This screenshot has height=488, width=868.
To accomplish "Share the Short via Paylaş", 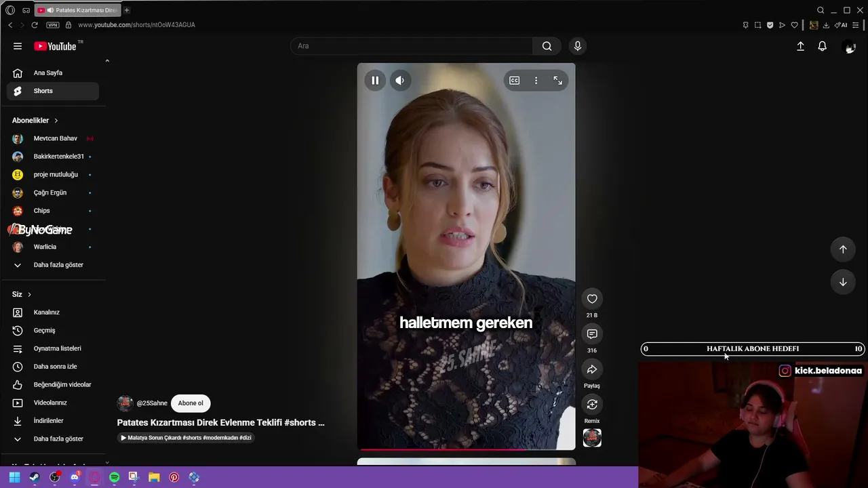I will point(592,369).
